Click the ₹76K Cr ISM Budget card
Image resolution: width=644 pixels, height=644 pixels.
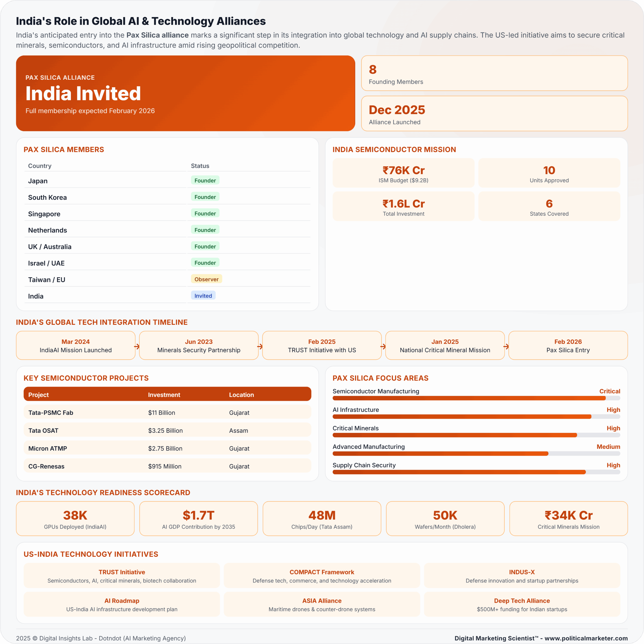(x=403, y=173)
